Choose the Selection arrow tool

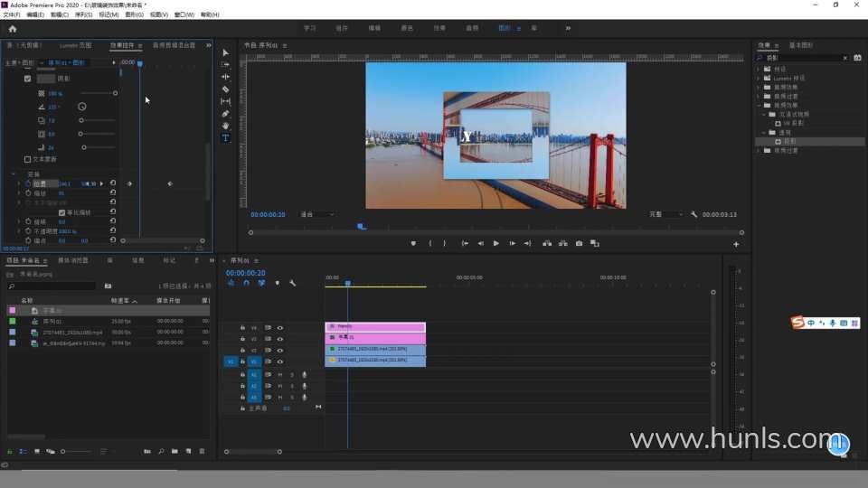click(226, 52)
